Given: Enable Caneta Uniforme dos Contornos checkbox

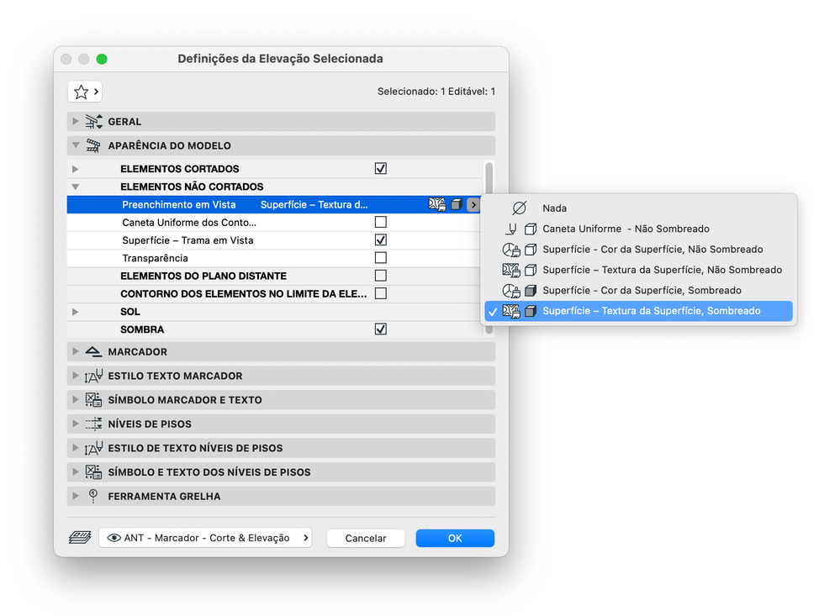Looking at the screenshot, I should [x=380, y=222].
